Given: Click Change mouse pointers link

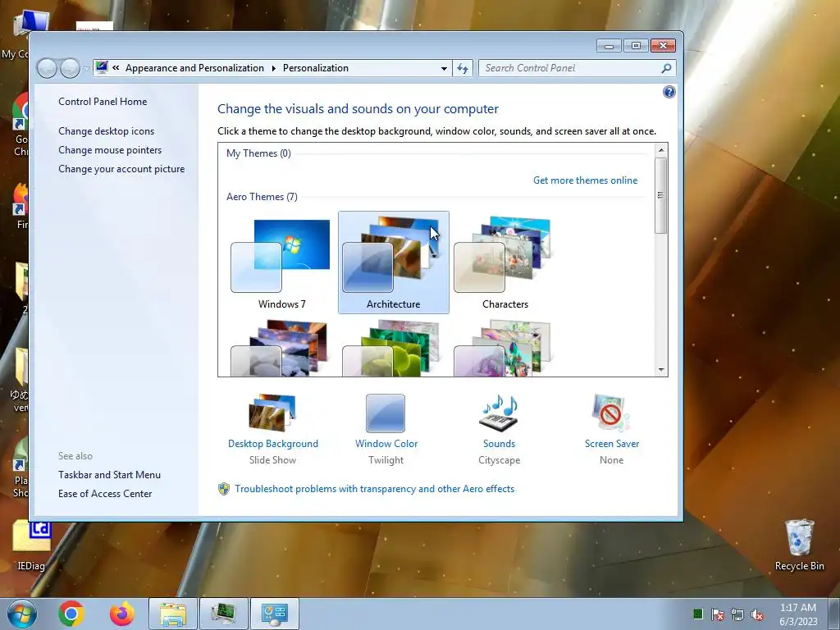Looking at the screenshot, I should (x=110, y=150).
